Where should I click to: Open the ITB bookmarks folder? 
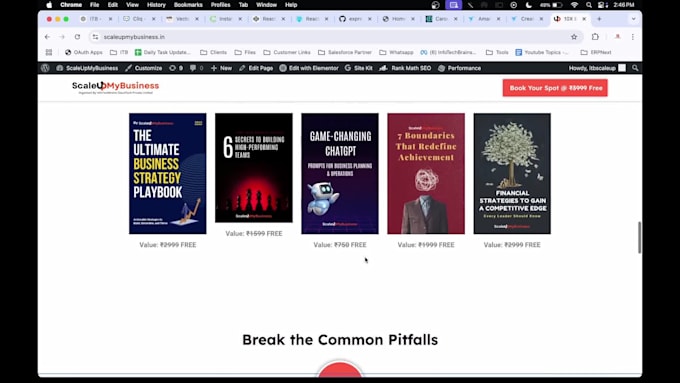point(119,52)
